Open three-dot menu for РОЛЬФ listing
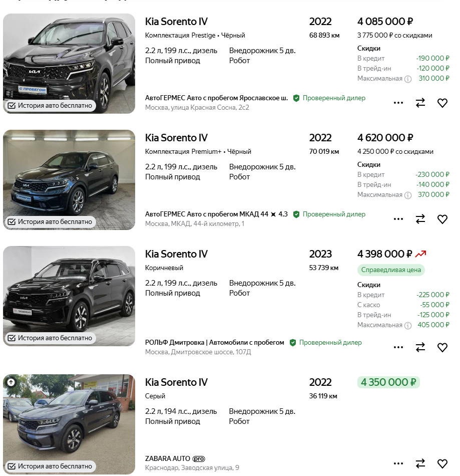This screenshot has height=476, width=460. click(x=398, y=348)
